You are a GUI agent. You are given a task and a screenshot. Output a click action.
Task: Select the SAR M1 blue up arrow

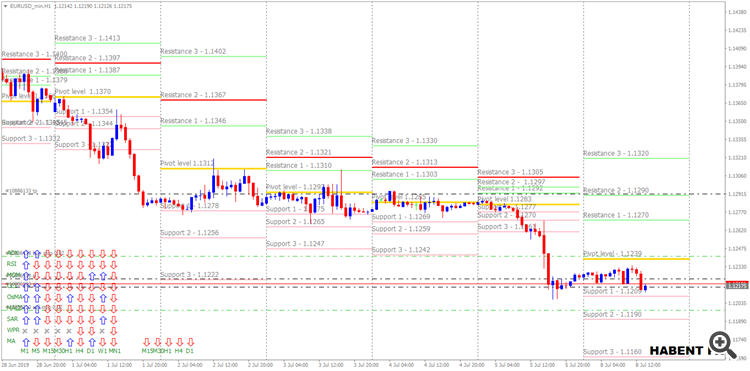[26, 320]
